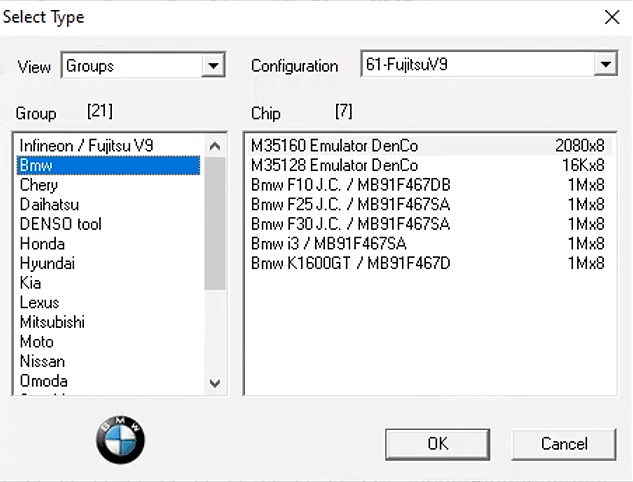Image resolution: width=633 pixels, height=482 pixels.
Task: Select the Kia group
Action: point(109,283)
